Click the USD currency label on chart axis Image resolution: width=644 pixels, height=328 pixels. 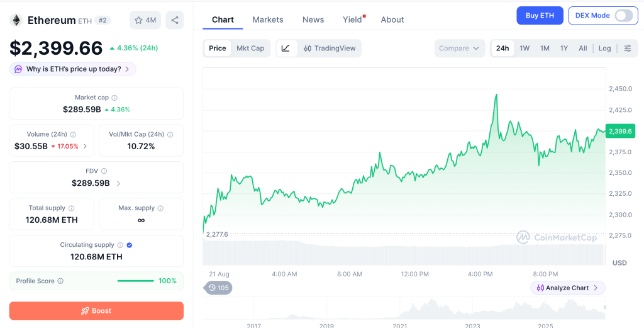(x=619, y=263)
